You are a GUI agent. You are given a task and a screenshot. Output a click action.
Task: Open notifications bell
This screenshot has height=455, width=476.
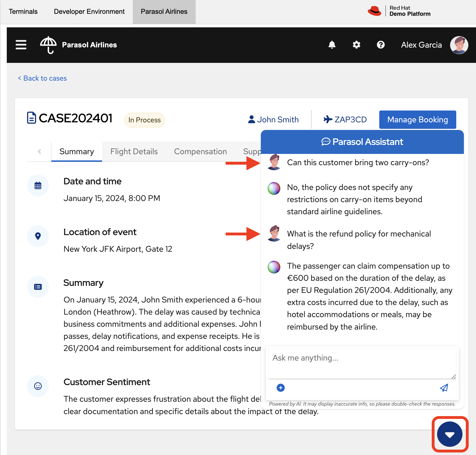(x=332, y=45)
